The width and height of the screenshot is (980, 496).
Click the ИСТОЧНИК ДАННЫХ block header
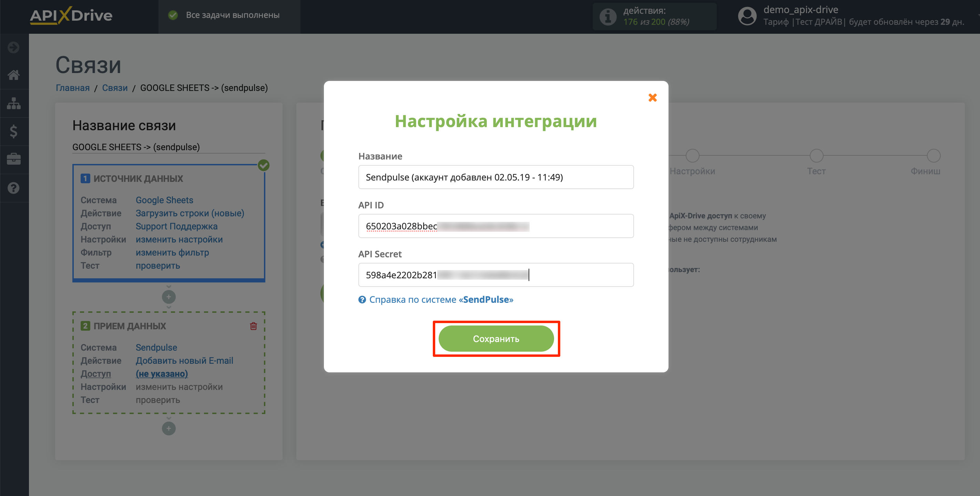[x=138, y=178]
